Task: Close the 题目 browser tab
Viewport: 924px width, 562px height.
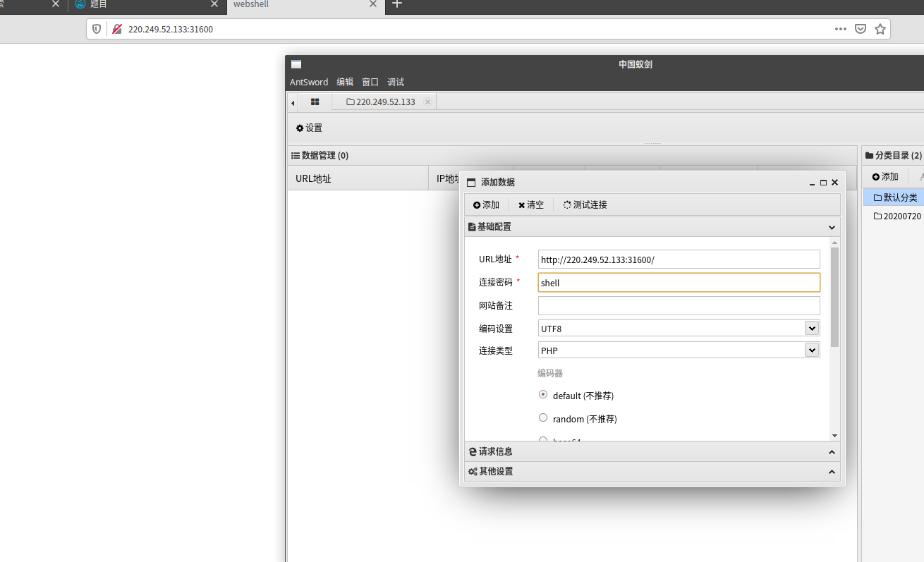Action: pyautogui.click(x=214, y=4)
